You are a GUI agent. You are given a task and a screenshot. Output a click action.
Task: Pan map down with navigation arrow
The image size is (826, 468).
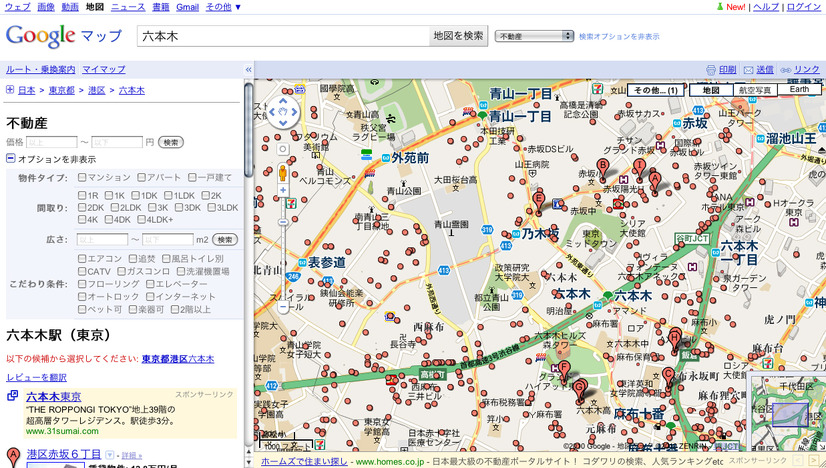[283, 123]
